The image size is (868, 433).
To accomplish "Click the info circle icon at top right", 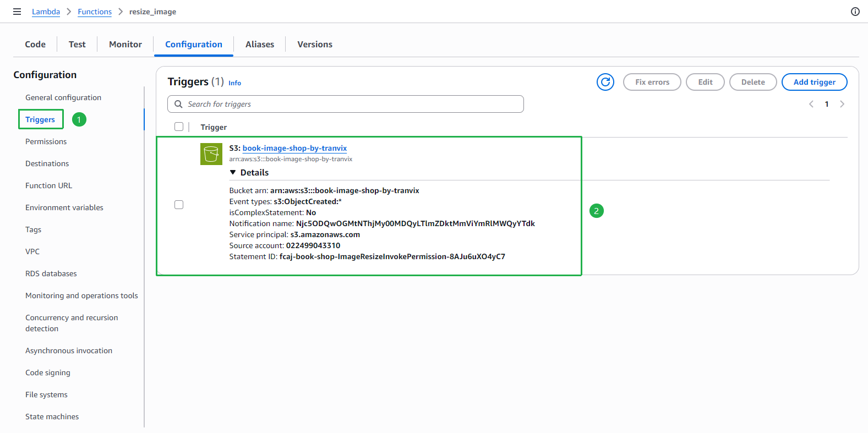I will point(855,12).
